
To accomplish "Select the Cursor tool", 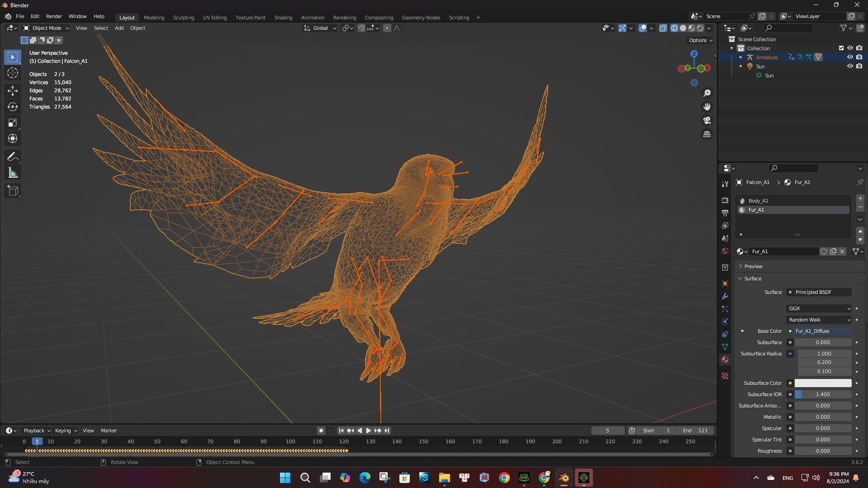I will tap(13, 73).
